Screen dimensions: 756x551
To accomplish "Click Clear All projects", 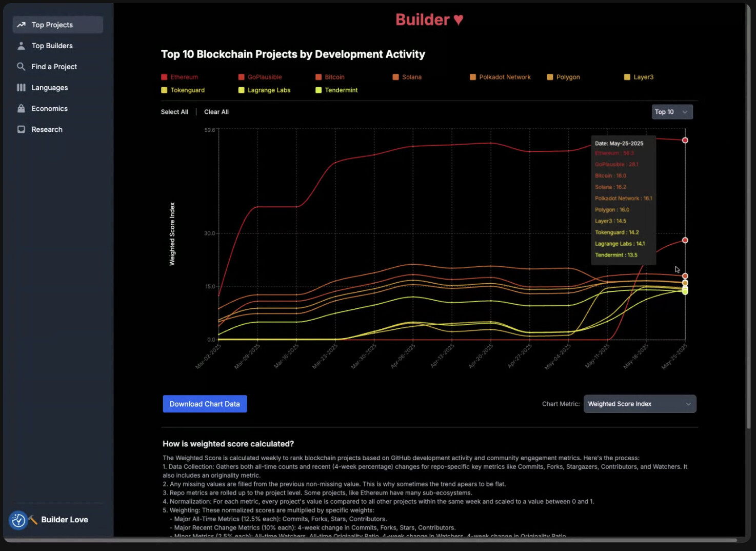I will pyautogui.click(x=216, y=112).
